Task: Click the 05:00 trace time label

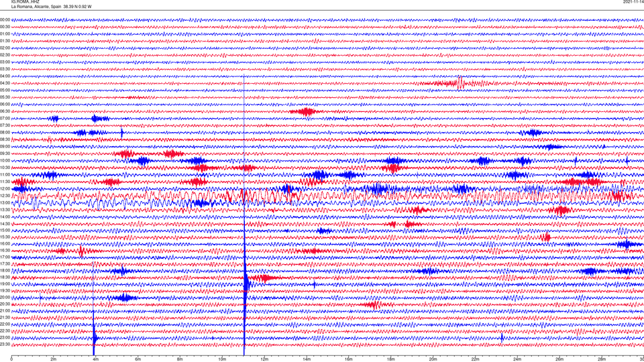Action: [5, 90]
